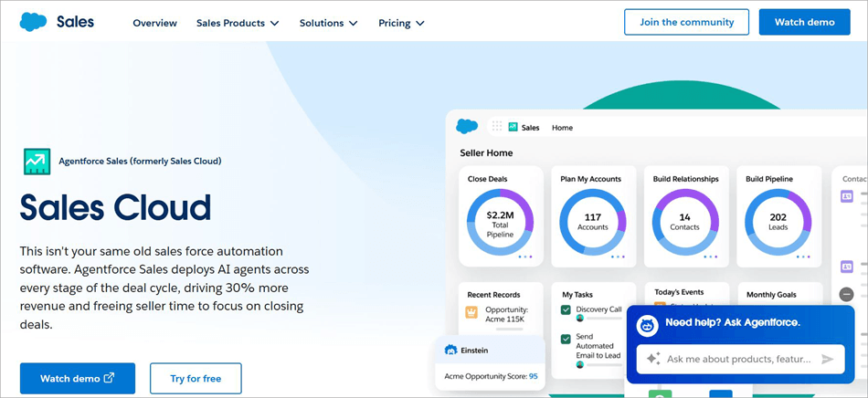
Task: Click the Seller Home heading text
Action: point(487,152)
